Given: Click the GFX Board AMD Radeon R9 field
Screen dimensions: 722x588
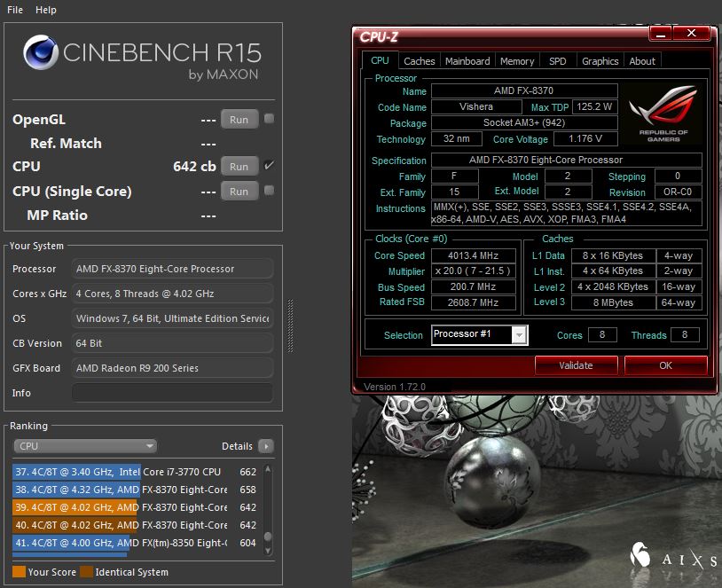Looking at the screenshot, I should [172, 368].
